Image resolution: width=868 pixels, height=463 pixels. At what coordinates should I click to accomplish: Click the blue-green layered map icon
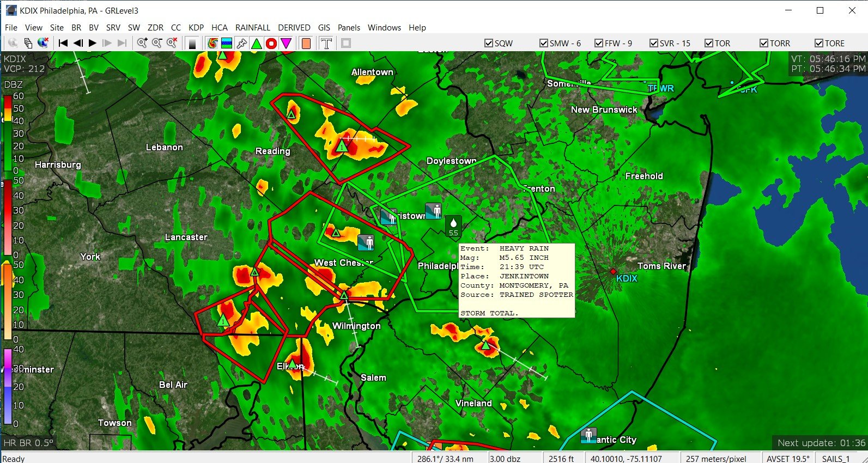click(227, 43)
